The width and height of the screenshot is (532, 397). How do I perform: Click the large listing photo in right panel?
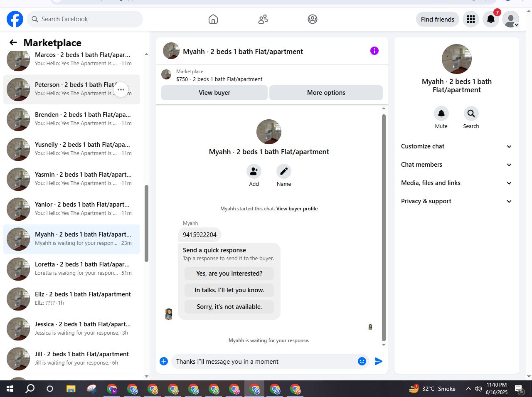pyautogui.click(x=457, y=59)
